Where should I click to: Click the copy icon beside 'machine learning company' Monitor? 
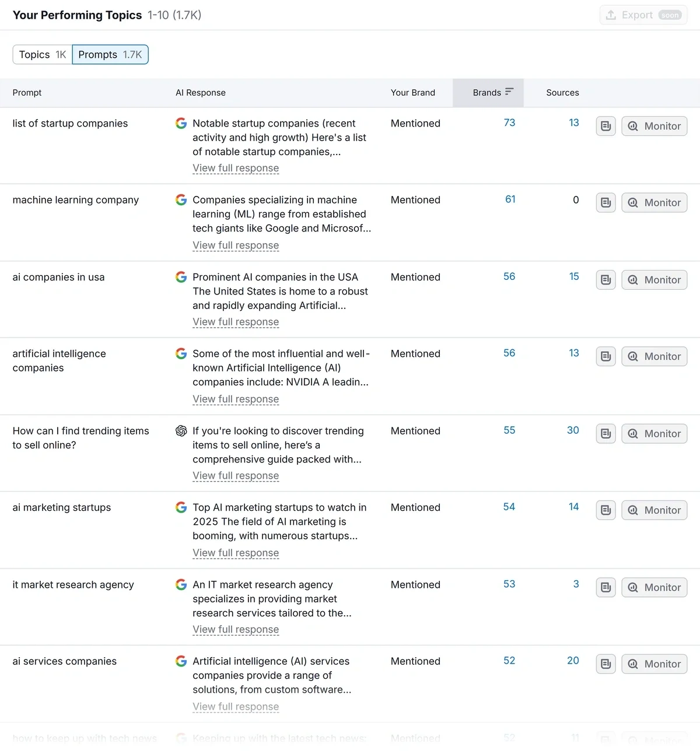coord(605,203)
